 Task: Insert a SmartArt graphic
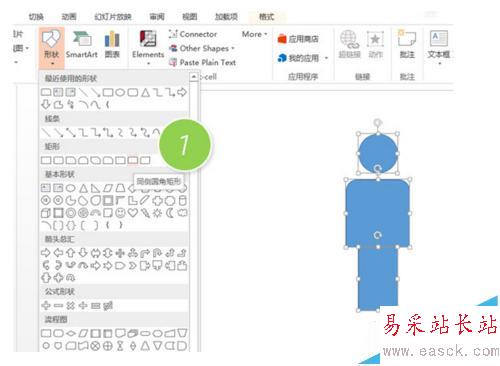pyautogui.click(x=82, y=44)
